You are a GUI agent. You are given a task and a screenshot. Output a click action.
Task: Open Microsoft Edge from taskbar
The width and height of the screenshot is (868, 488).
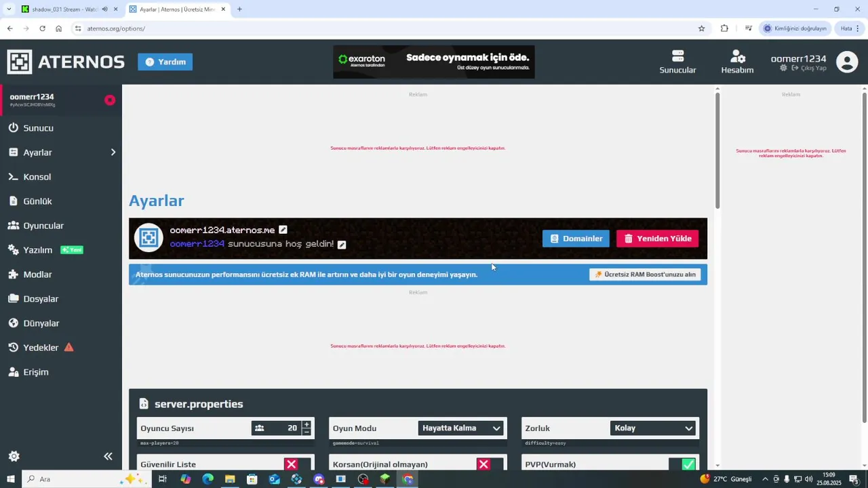click(208, 479)
